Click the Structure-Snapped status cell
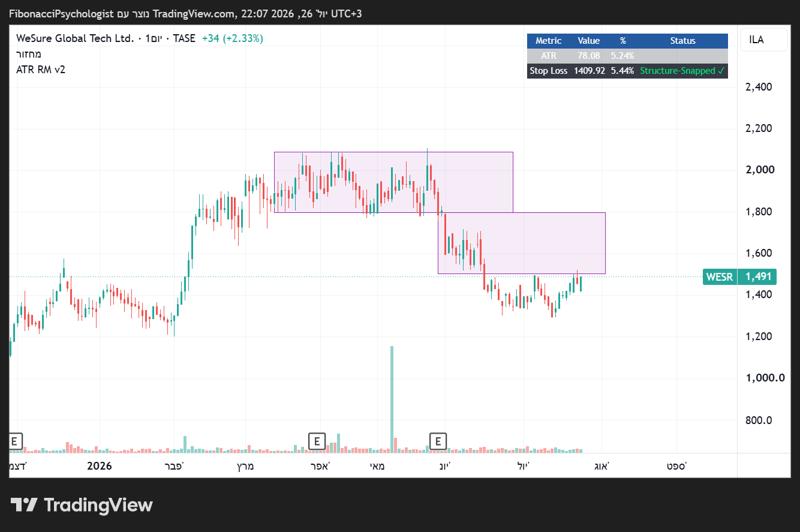This screenshot has height=532, width=800. pos(683,71)
